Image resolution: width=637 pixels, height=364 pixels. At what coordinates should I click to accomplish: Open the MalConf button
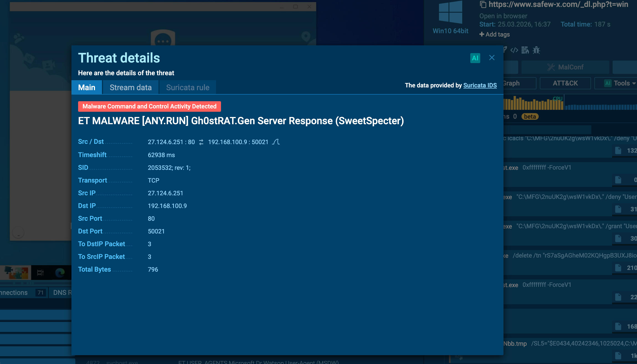pos(565,67)
